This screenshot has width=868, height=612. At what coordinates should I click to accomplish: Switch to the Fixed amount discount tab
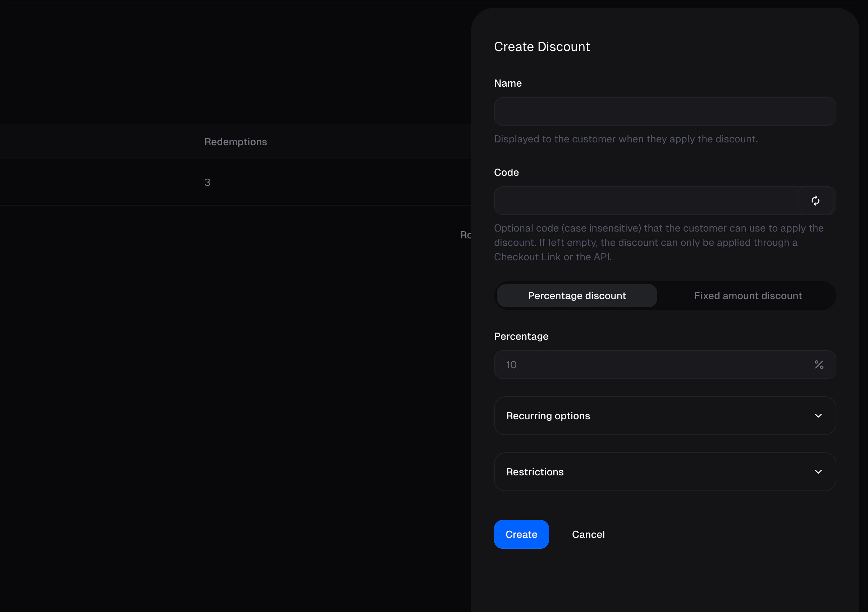click(748, 296)
